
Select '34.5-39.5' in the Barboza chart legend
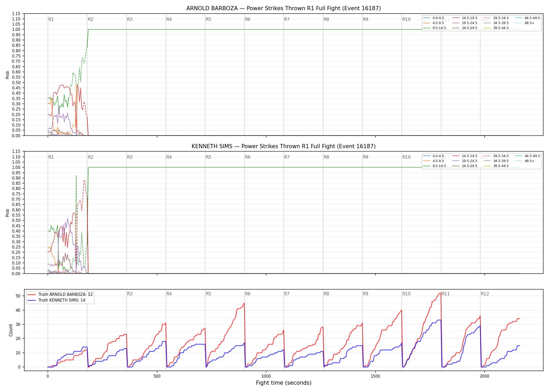click(x=501, y=23)
